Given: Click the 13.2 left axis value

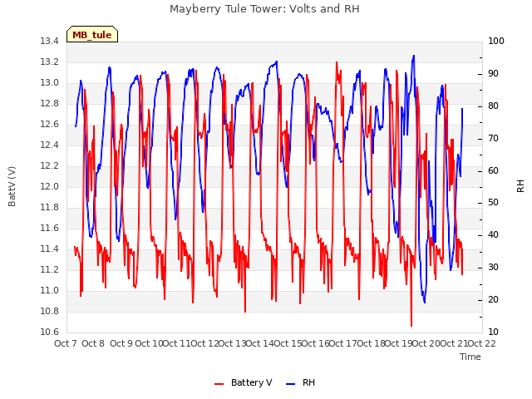Looking at the screenshot, I should [50, 62].
